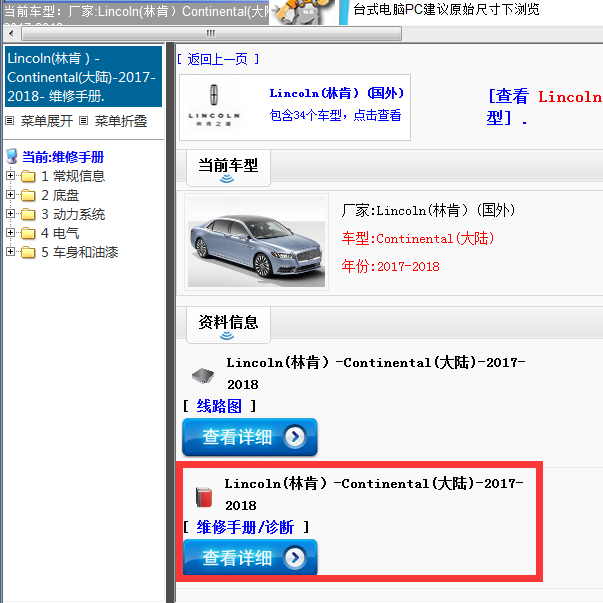Click the folder icon for 3 动力系统
This screenshot has width=603, height=603.
point(28,214)
